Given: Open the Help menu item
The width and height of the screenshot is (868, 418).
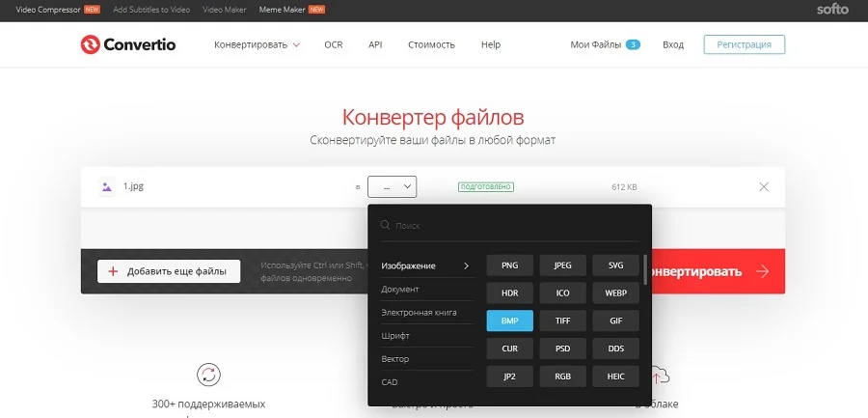Looking at the screenshot, I should (491, 45).
